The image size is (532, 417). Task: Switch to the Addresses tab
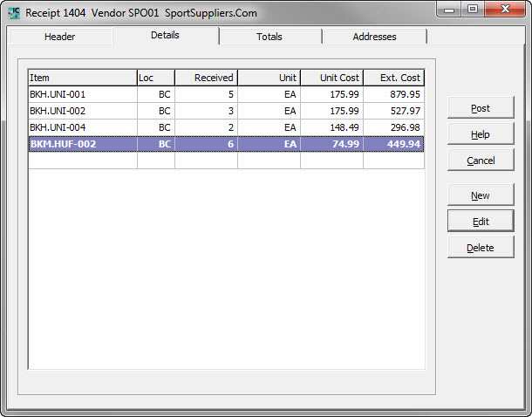374,37
